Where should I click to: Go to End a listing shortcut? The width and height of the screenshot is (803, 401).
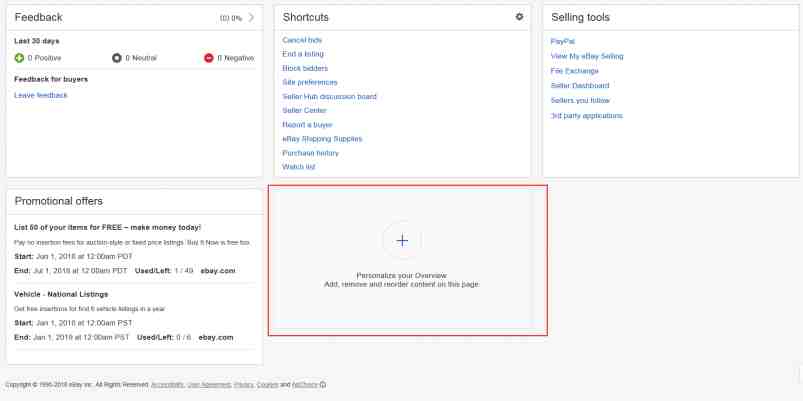tap(303, 54)
